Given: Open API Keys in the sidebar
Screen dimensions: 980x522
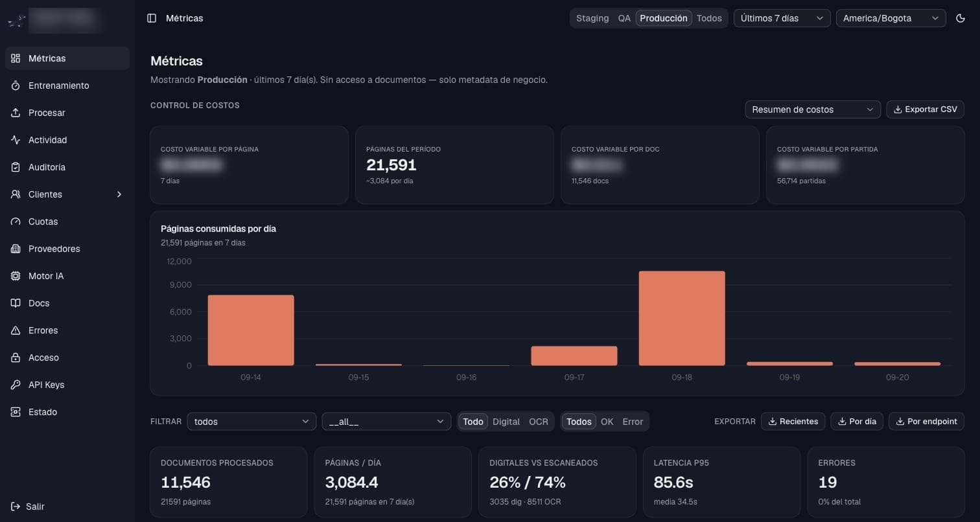Looking at the screenshot, I should click(67, 385).
